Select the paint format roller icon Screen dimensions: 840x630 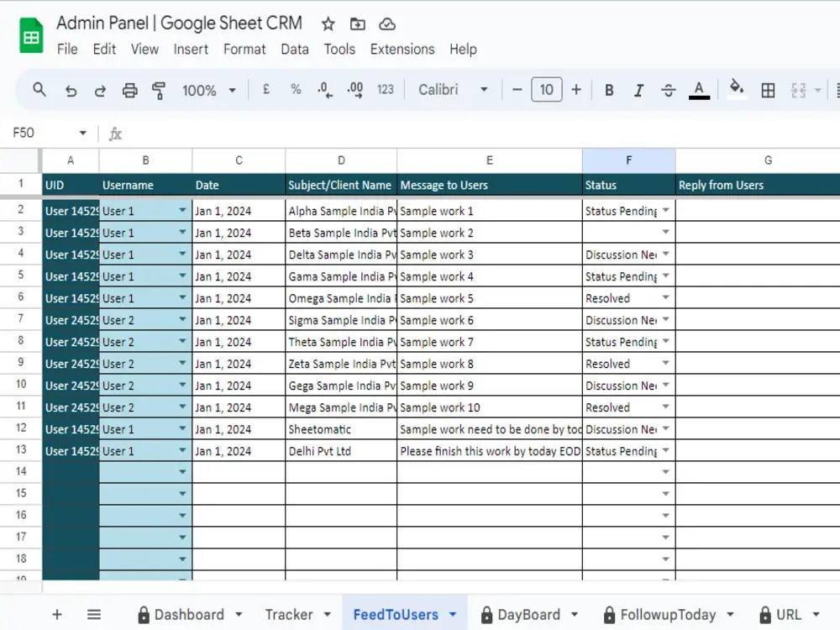point(159,90)
